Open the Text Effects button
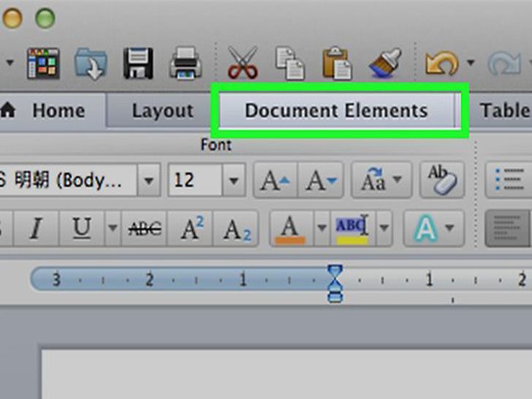 coord(434,228)
